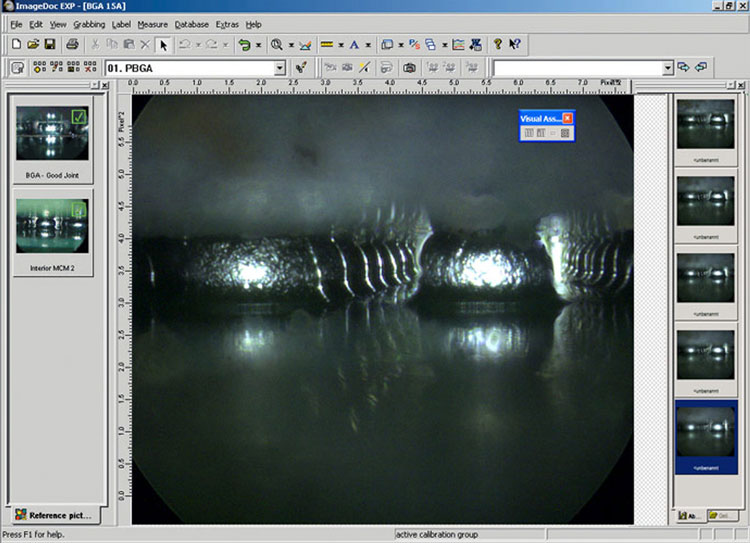Close the Visual Assistant floating panel
This screenshot has width=750, height=543.
coord(567,118)
